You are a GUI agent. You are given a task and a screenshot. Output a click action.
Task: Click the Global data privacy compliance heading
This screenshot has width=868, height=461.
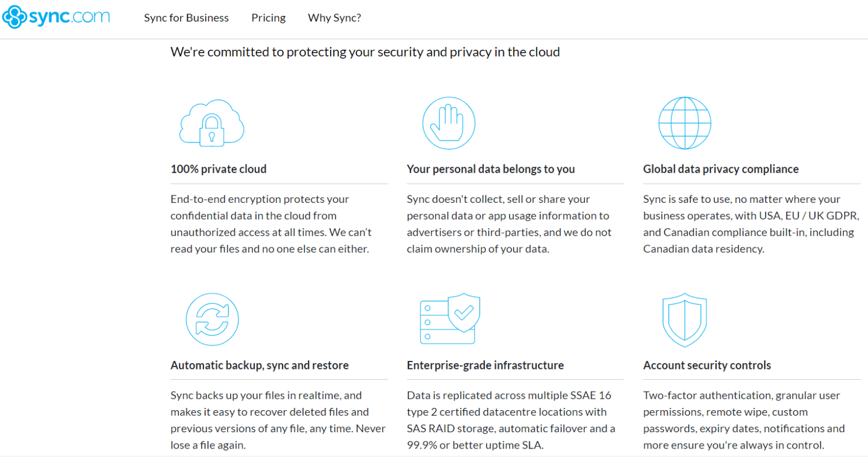coord(721,168)
